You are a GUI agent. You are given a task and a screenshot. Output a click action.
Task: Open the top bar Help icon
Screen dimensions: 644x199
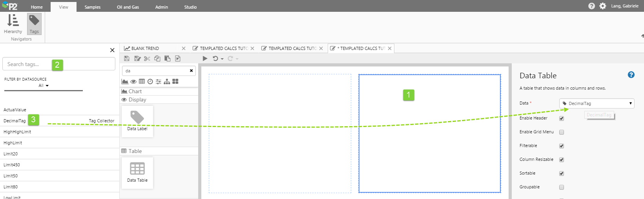click(x=591, y=6)
